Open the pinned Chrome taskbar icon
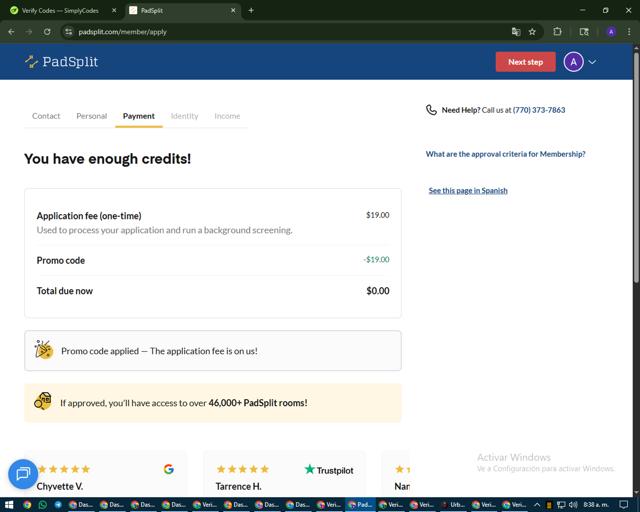Screen dimensions: 640x512 [x=27, y=505]
